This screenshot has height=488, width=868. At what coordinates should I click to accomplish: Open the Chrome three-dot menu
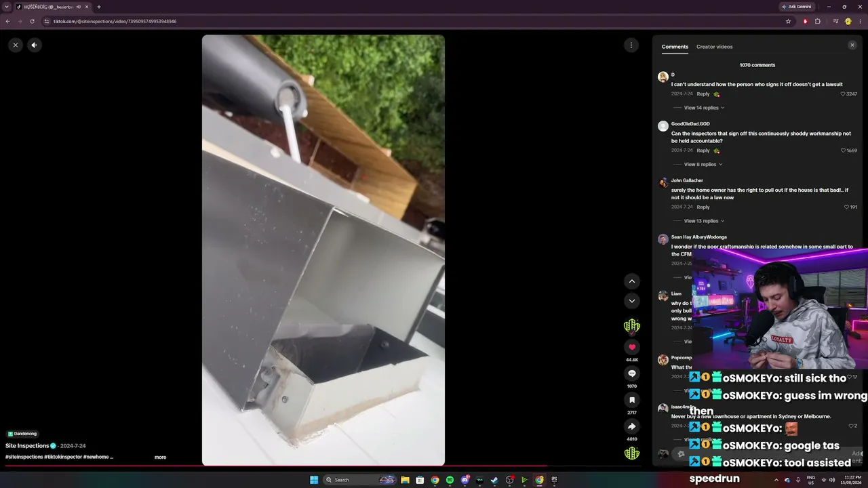click(x=860, y=21)
